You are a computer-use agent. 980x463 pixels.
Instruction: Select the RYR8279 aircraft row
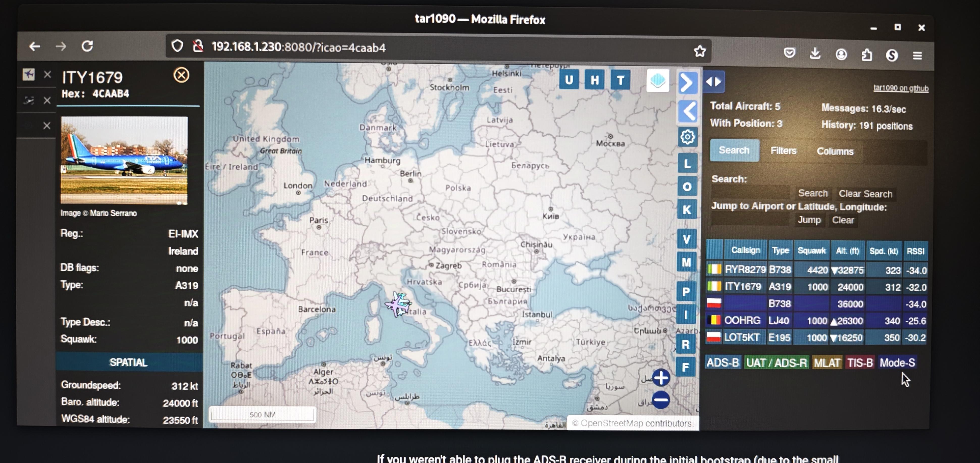click(x=816, y=270)
